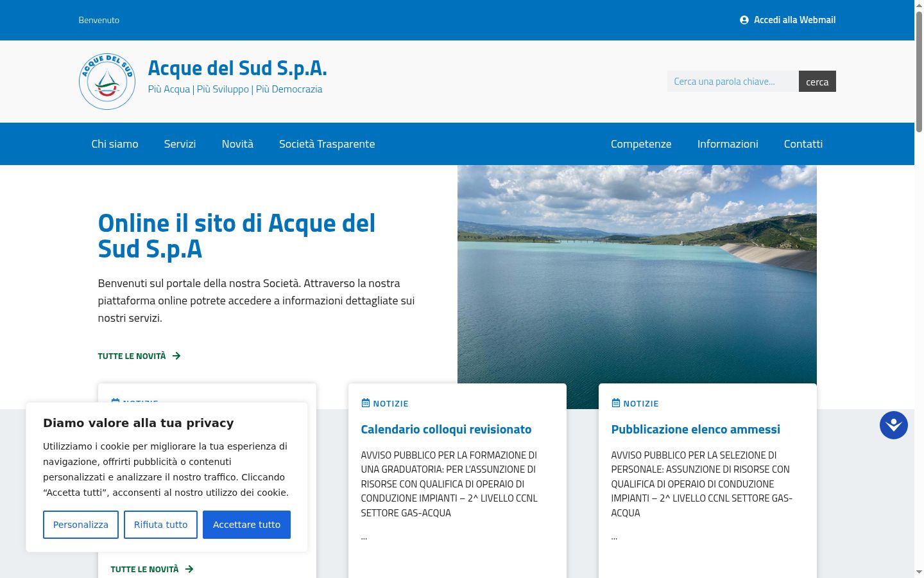Open the Novità menu

click(237, 144)
